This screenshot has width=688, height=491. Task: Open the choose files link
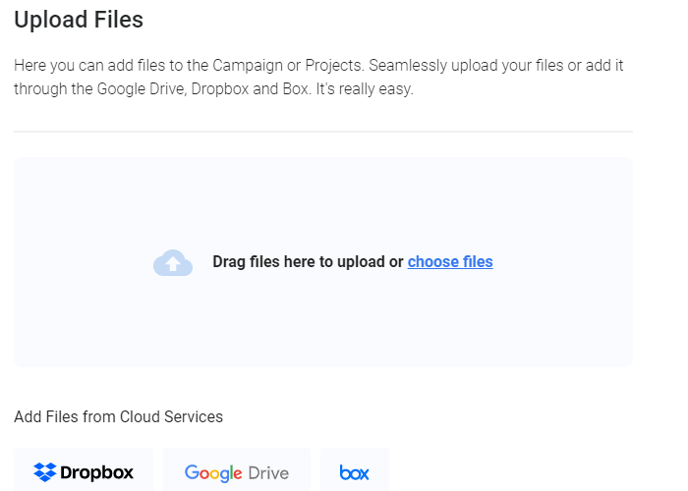[450, 262]
